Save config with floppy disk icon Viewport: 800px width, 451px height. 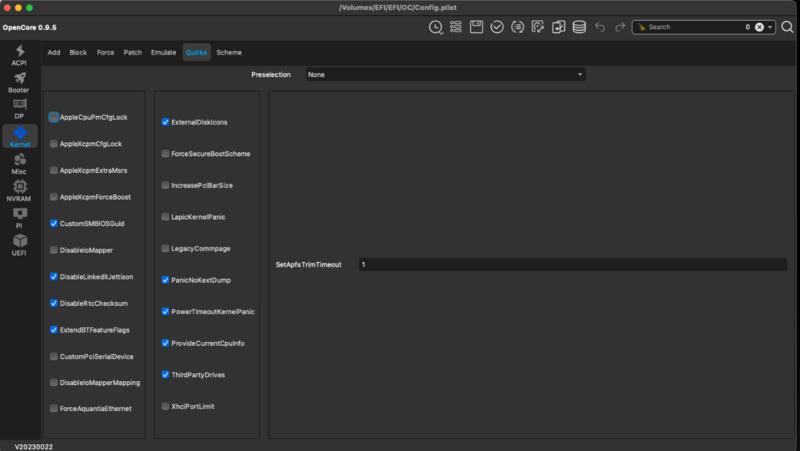477,27
